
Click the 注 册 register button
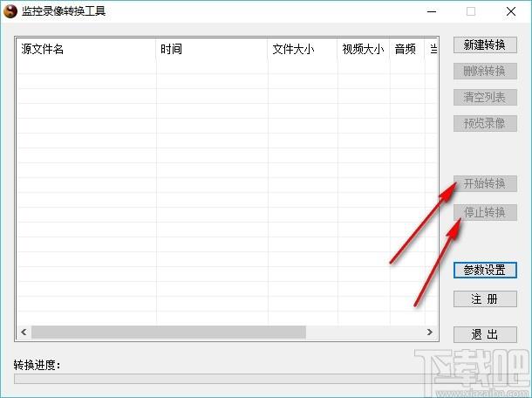pos(485,299)
